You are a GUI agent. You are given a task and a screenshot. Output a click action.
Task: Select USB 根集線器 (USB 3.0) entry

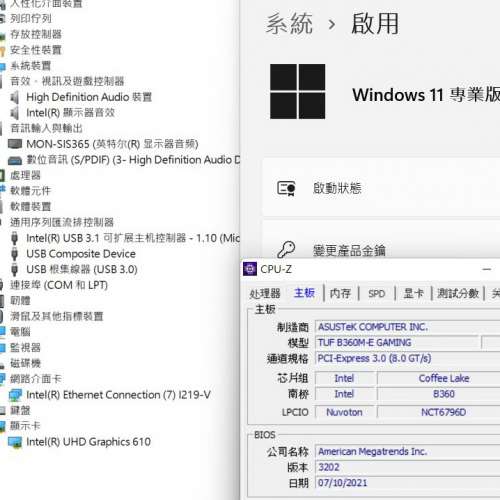82,269
